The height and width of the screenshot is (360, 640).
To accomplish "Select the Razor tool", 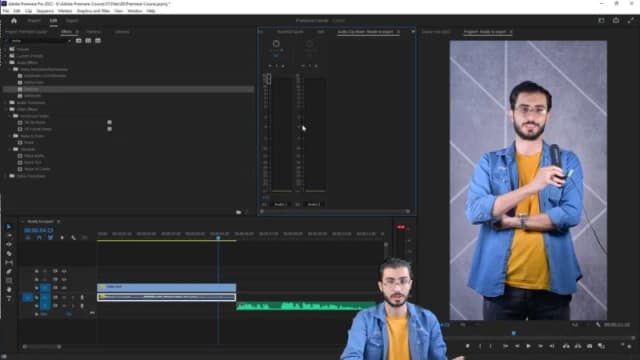I will [x=9, y=254].
